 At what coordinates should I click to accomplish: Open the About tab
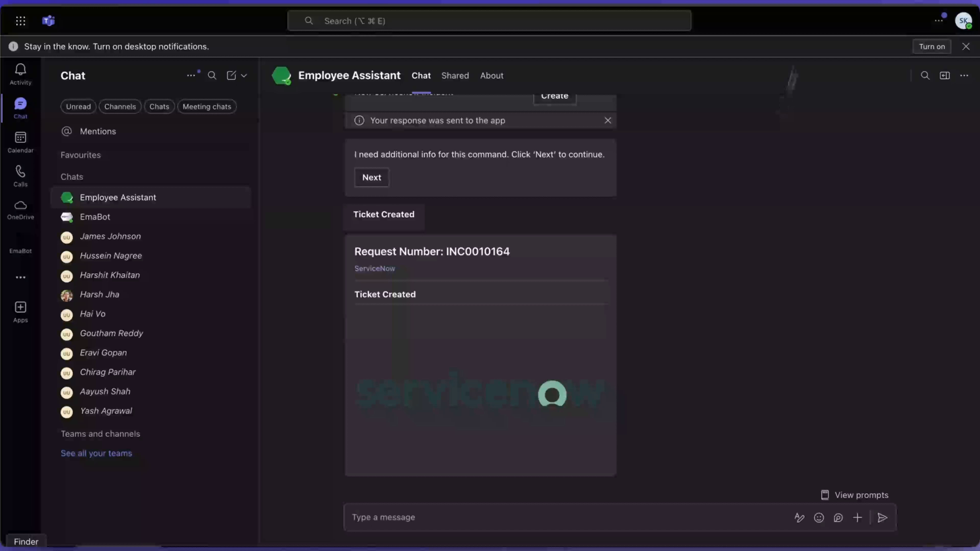(492, 75)
